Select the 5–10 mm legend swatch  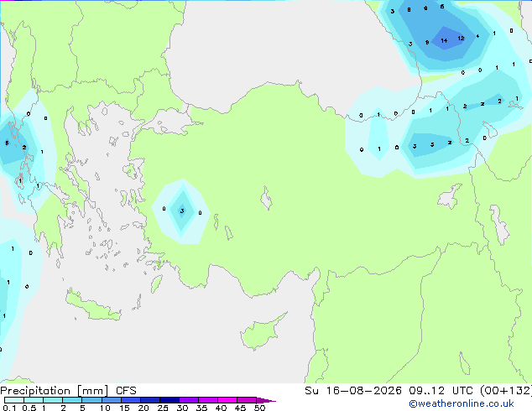click(91, 400)
